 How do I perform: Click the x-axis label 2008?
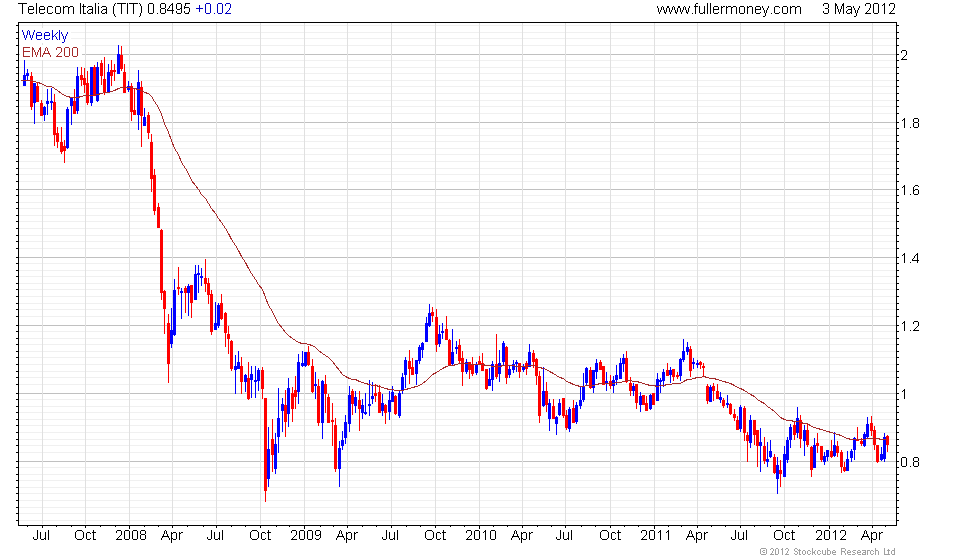pos(131,536)
